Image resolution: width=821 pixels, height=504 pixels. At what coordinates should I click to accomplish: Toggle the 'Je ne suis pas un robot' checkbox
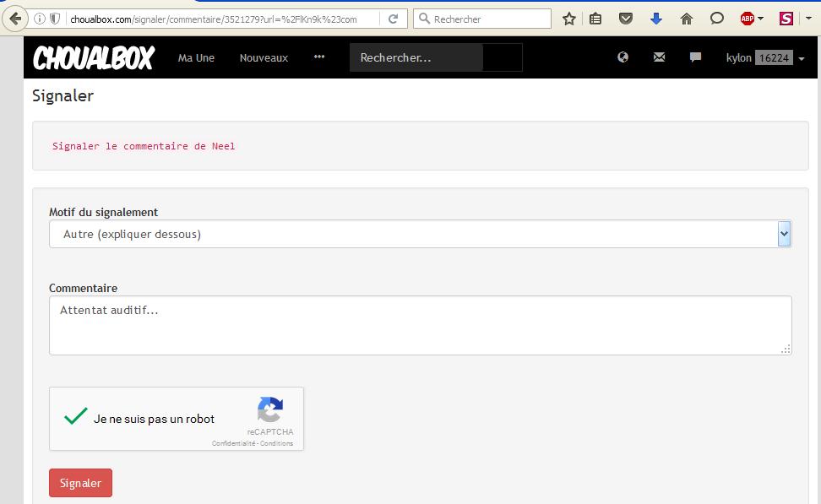tap(76, 418)
